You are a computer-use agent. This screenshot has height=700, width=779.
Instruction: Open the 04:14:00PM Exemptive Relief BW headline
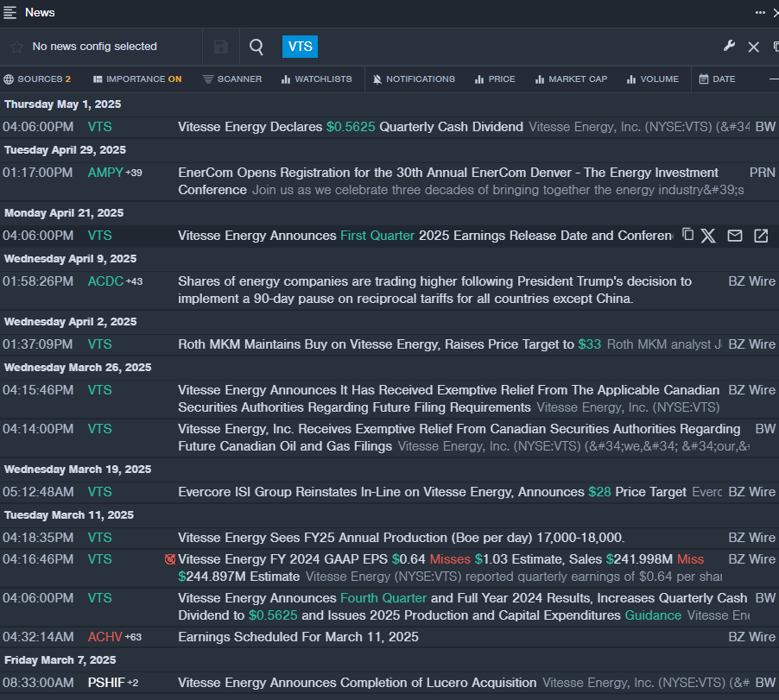459,437
